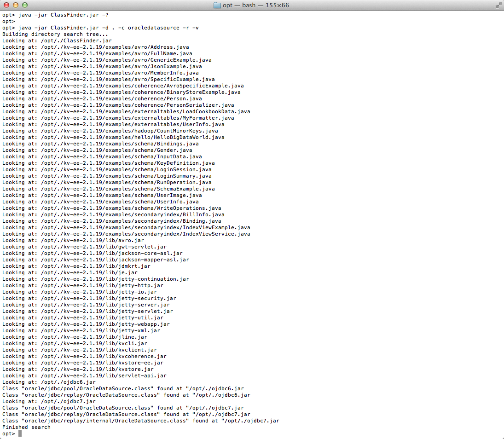Click 'Building directory search tree...' line
This screenshot has height=439, width=504.
55,35
